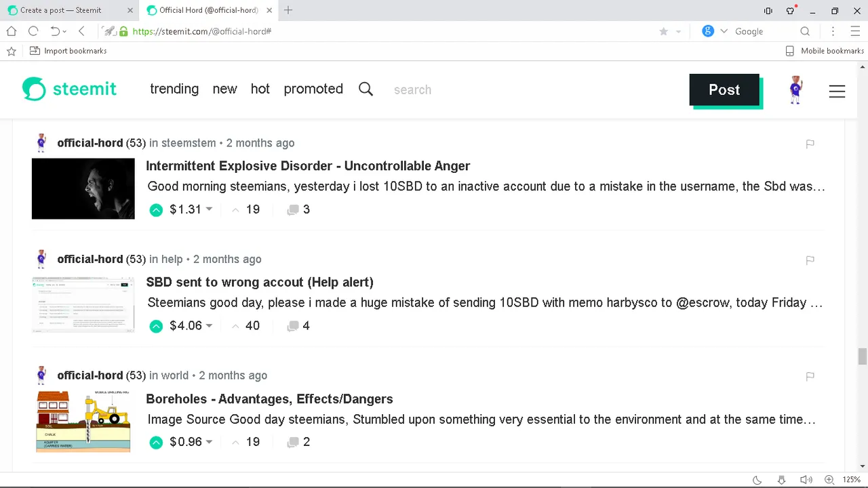Reload the page with refresh icon
Screen dimensions: 868x488
(33, 31)
